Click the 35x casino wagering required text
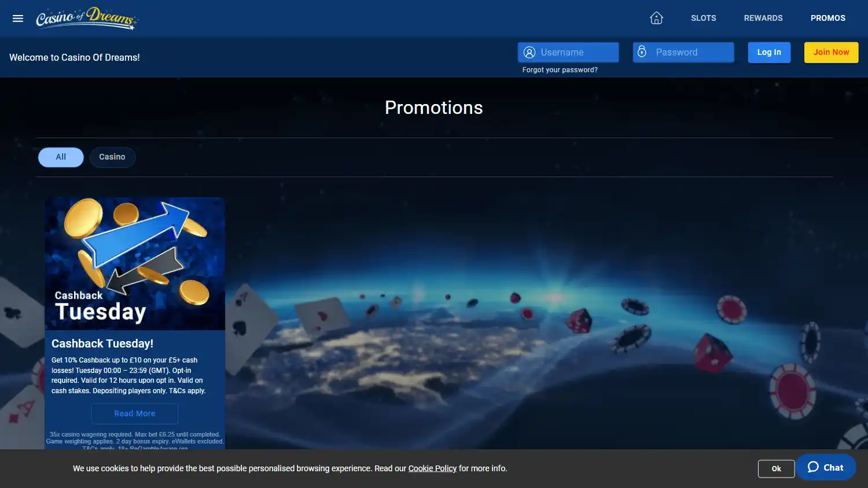The width and height of the screenshot is (868, 488). tap(135, 441)
